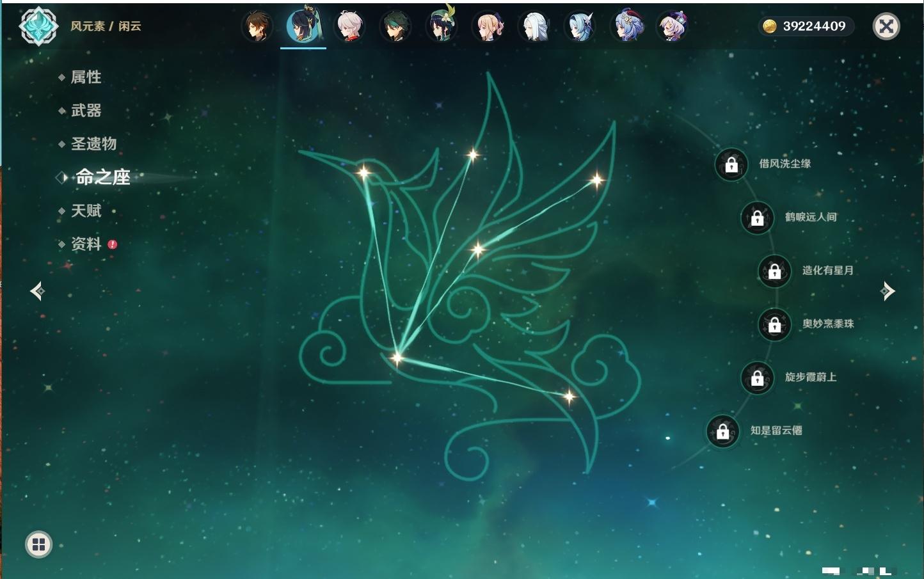This screenshot has height=579, width=924.
Task: Choose Qiqi's portrait at the row's end
Action: pos(672,27)
